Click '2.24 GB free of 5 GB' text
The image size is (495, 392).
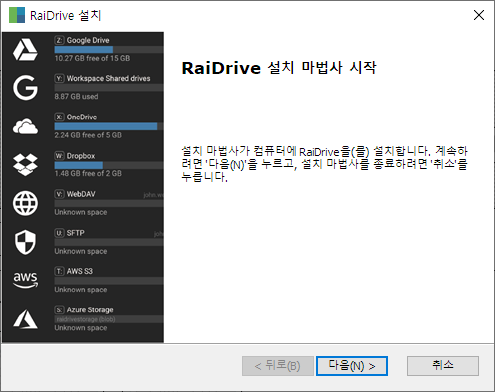[x=88, y=135]
